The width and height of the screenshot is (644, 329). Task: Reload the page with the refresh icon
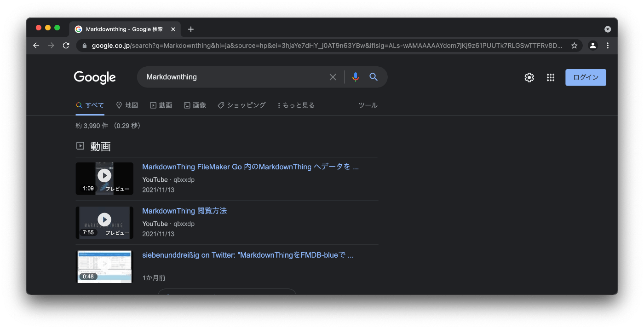coord(66,46)
